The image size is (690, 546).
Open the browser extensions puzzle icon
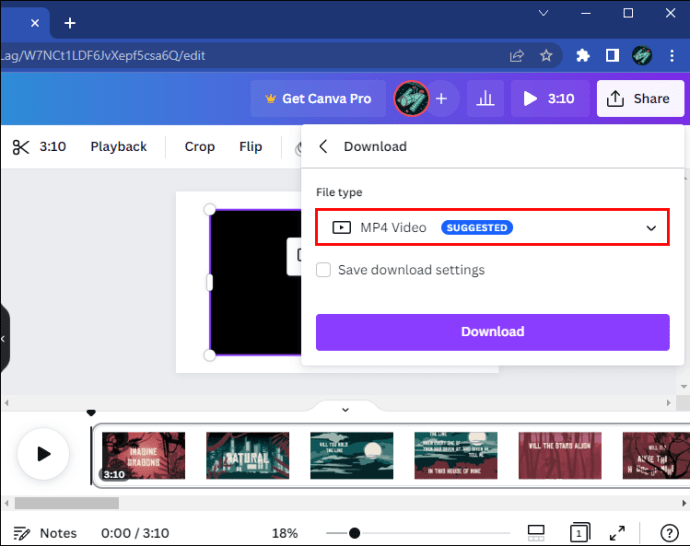click(583, 55)
